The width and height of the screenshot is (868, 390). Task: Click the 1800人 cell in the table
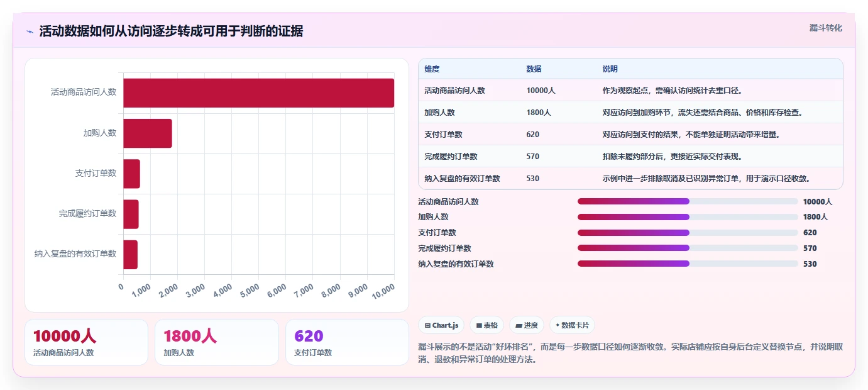(x=539, y=112)
